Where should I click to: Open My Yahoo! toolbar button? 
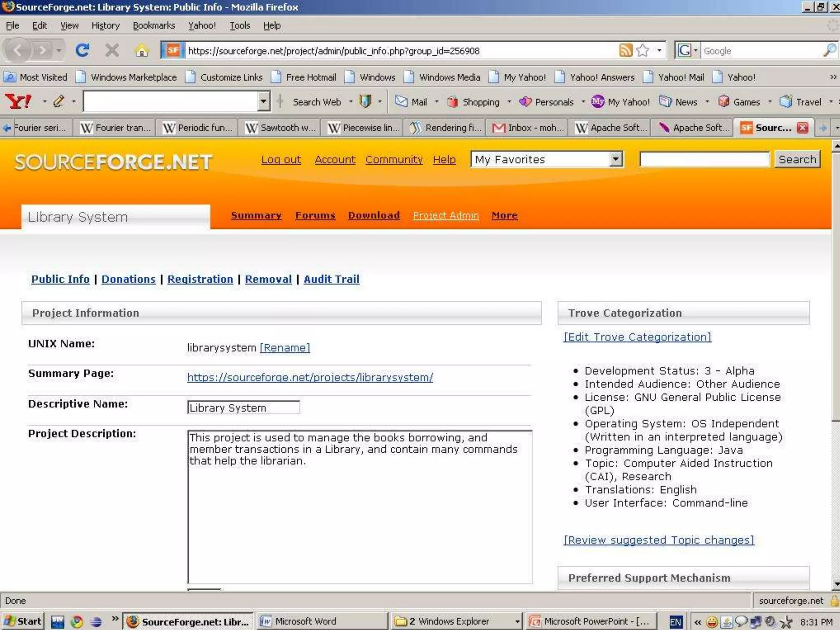[621, 101]
